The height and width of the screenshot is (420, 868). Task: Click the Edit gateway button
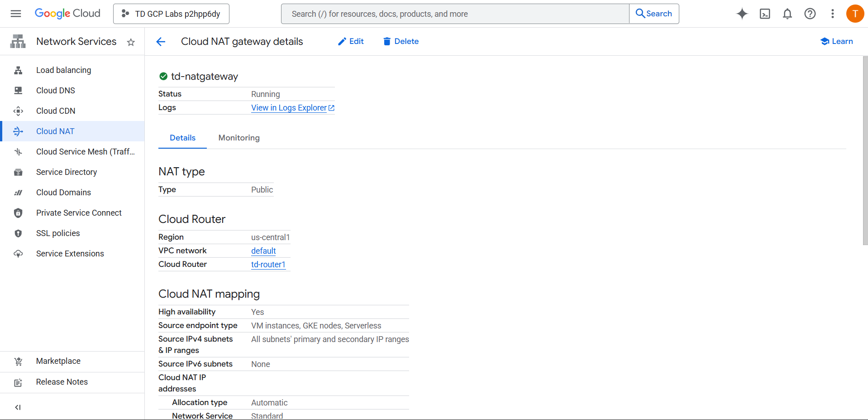tap(351, 41)
